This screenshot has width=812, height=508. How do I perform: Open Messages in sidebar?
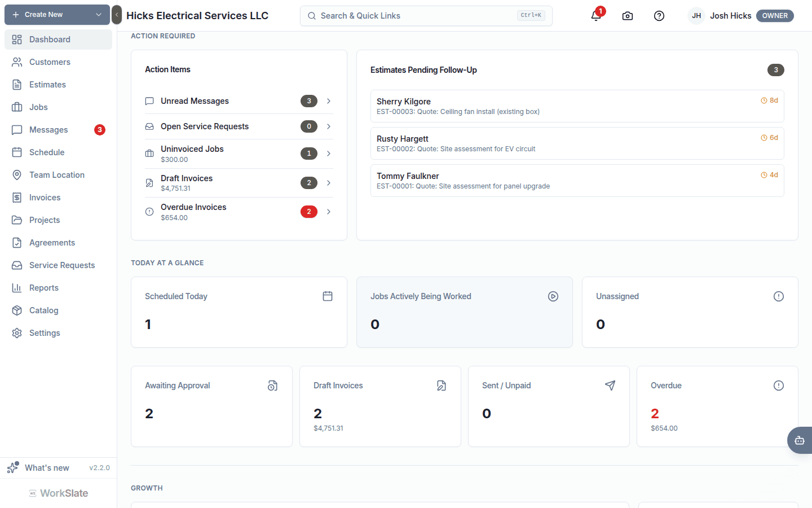[x=58, y=130]
